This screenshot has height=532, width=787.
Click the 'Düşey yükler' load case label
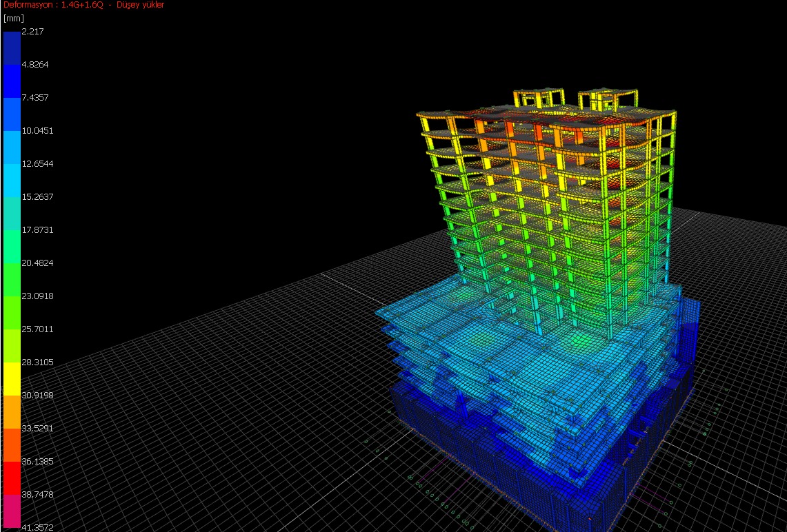(141, 5)
